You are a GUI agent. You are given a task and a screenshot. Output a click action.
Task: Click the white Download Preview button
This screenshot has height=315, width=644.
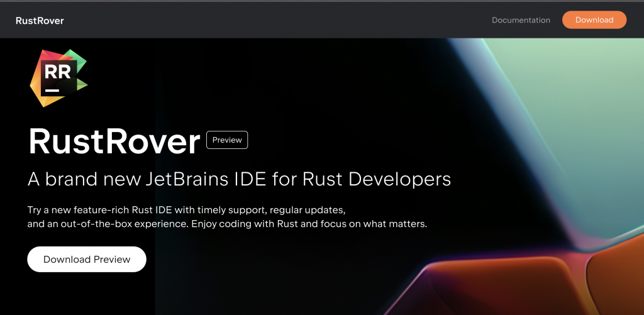click(x=87, y=259)
